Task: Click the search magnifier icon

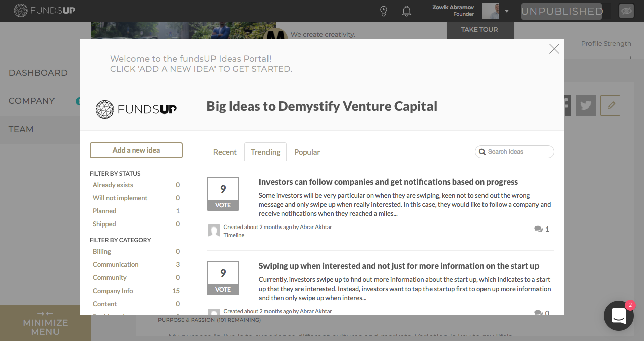Action: tap(482, 152)
